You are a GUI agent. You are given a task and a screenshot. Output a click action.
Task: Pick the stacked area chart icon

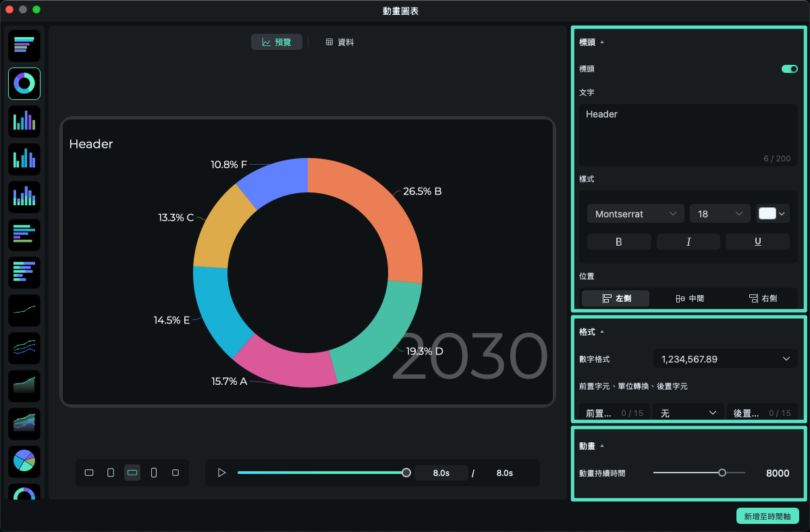coord(24,423)
